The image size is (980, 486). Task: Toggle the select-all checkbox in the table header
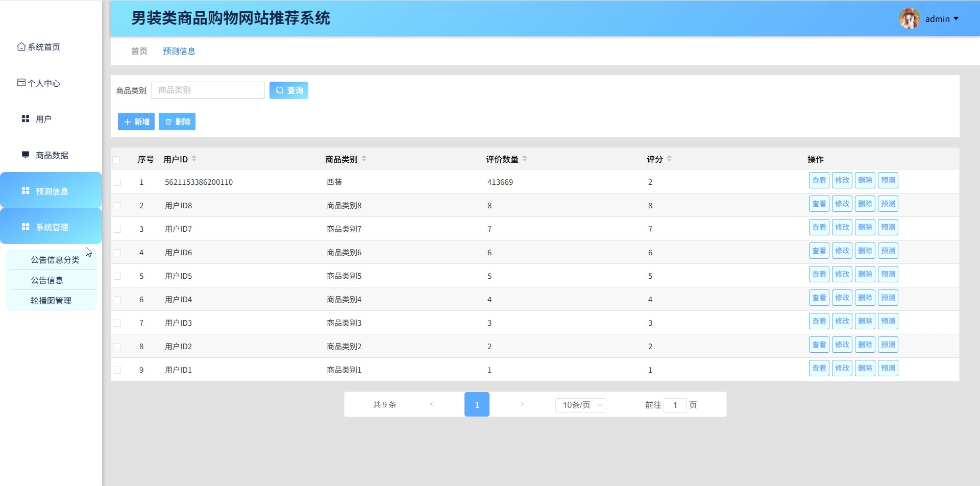(x=116, y=160)
